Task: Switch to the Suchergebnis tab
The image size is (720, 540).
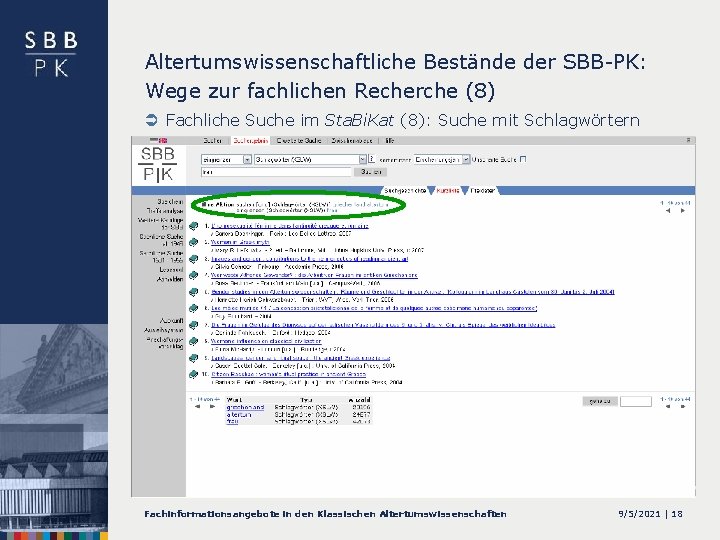Action: click(251, 141)
